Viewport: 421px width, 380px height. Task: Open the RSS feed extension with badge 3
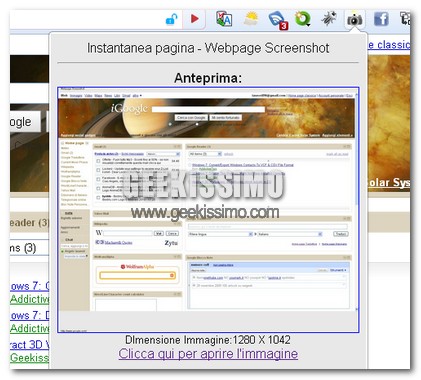[278, 20]
